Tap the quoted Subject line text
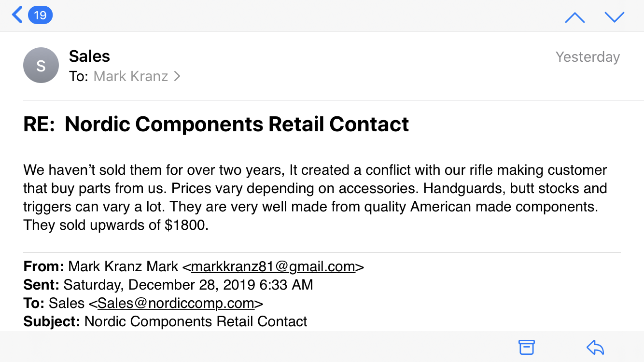The image size is (644, 362). pyautogui.click(x=165, y=321)
